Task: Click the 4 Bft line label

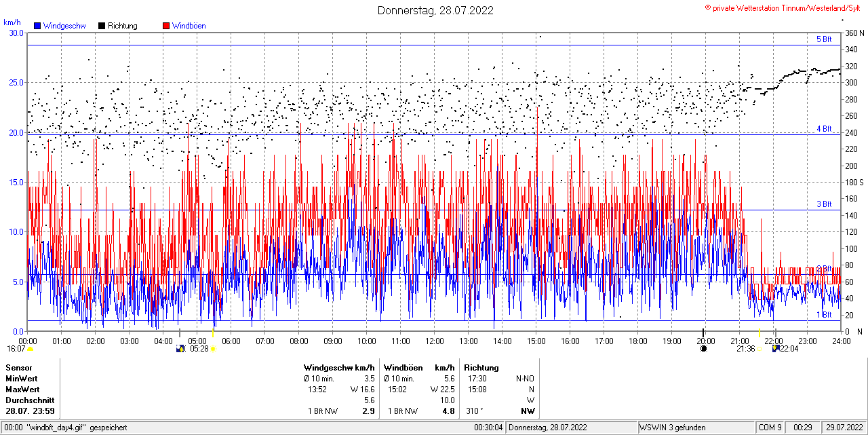Action: pos(824,128)
